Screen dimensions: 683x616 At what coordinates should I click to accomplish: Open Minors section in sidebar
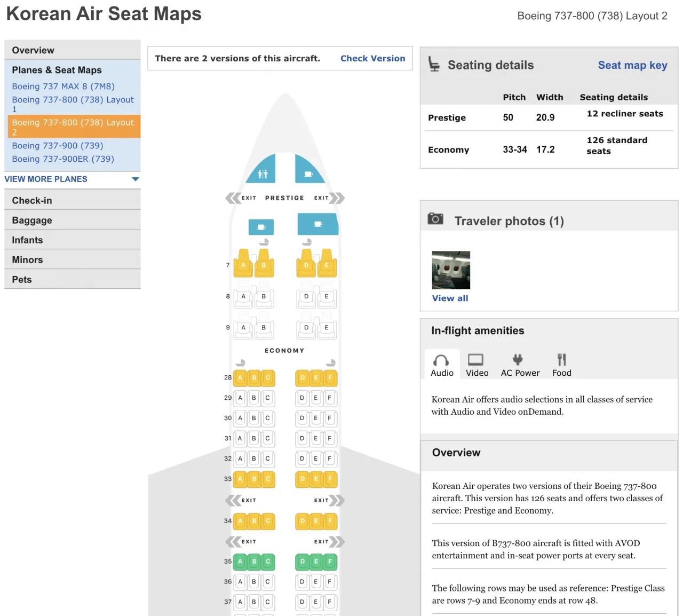[73, 260]
